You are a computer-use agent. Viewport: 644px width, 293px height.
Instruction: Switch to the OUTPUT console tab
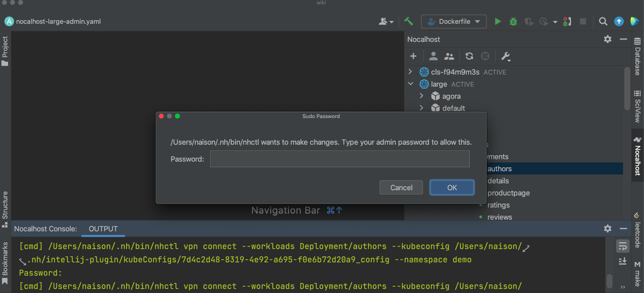(103, 229)
